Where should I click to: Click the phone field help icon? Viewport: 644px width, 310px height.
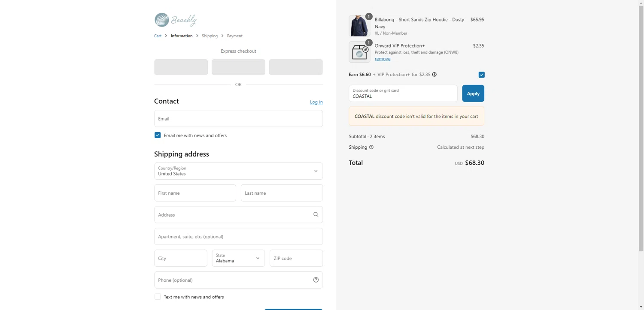(x=316, y=280)
